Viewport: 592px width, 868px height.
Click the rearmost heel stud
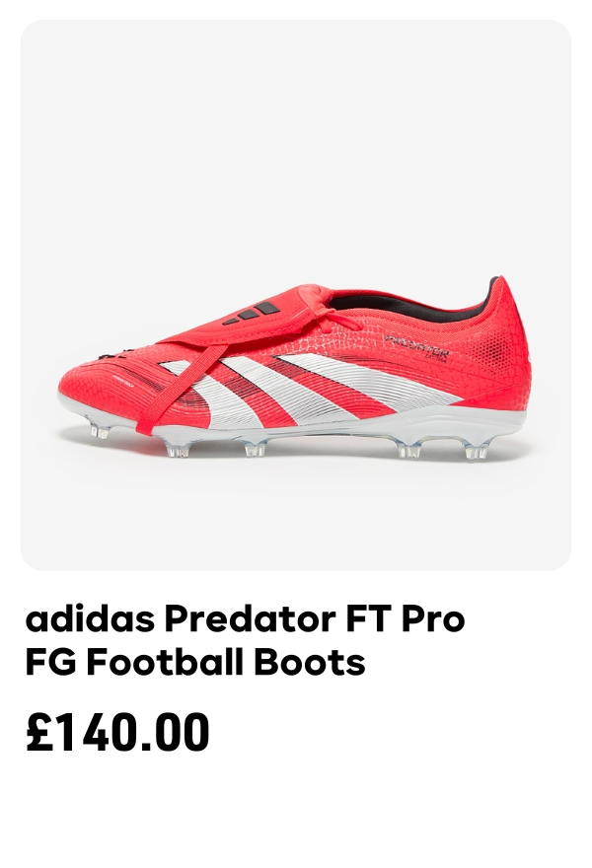476,451
